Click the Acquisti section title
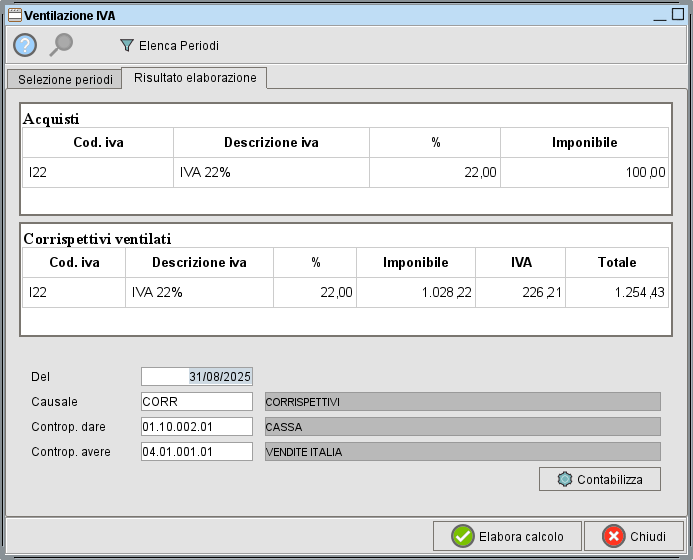The width and height of the screenshot is (693, 560). point(51,119)
